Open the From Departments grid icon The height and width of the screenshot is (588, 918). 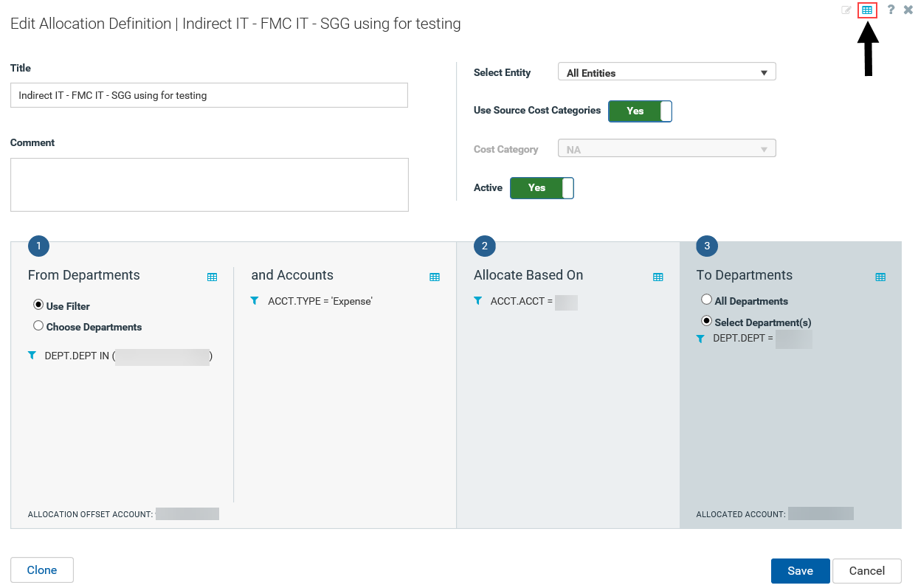(x=213, y=277)
